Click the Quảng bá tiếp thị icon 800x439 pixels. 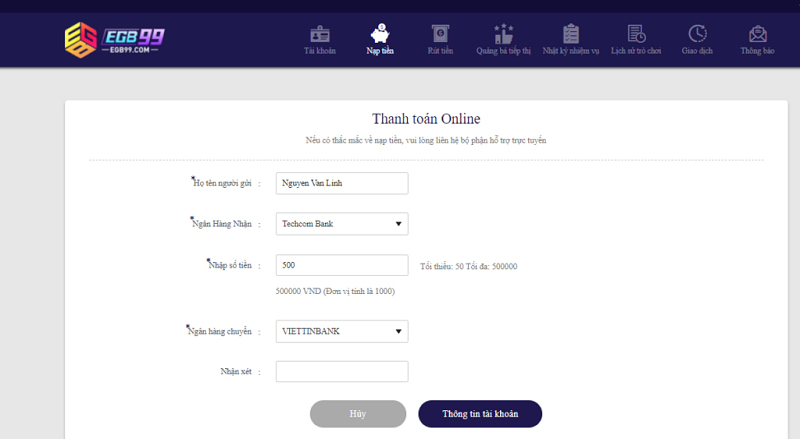click(503, 33)
